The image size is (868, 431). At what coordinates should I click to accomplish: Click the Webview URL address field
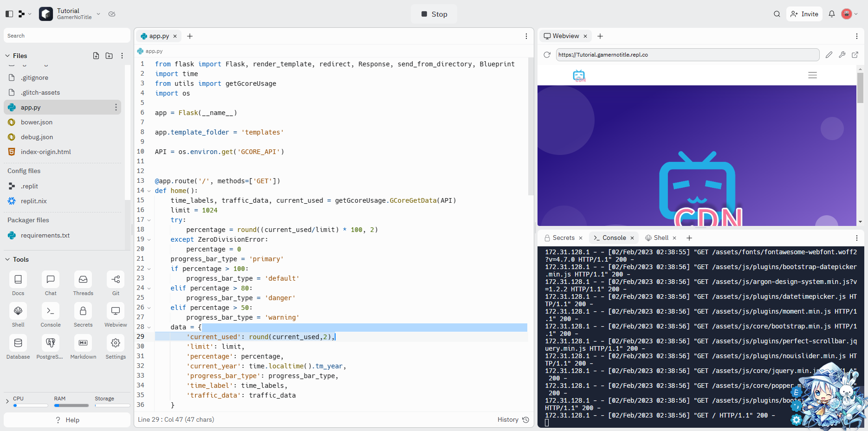pyautogui.click(x=687, y=55)
